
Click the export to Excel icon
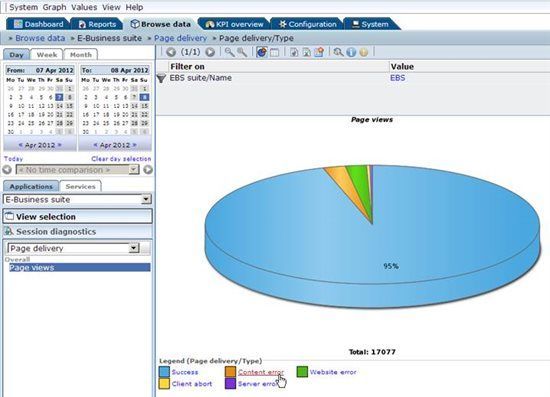307,52
